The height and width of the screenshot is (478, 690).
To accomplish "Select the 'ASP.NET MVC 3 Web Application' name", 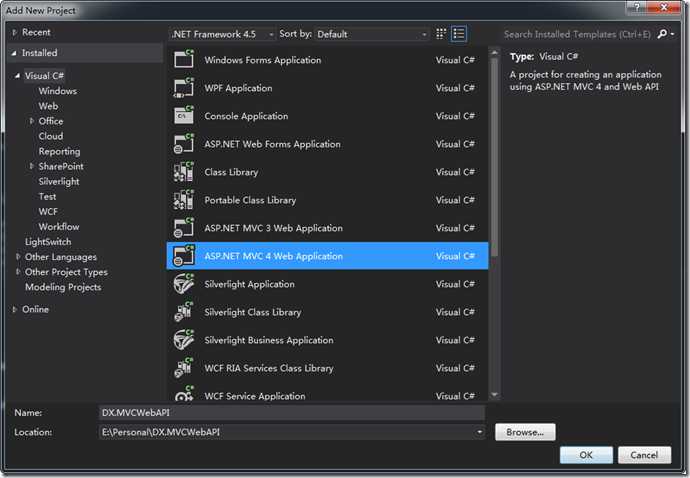I will [273, 228].
